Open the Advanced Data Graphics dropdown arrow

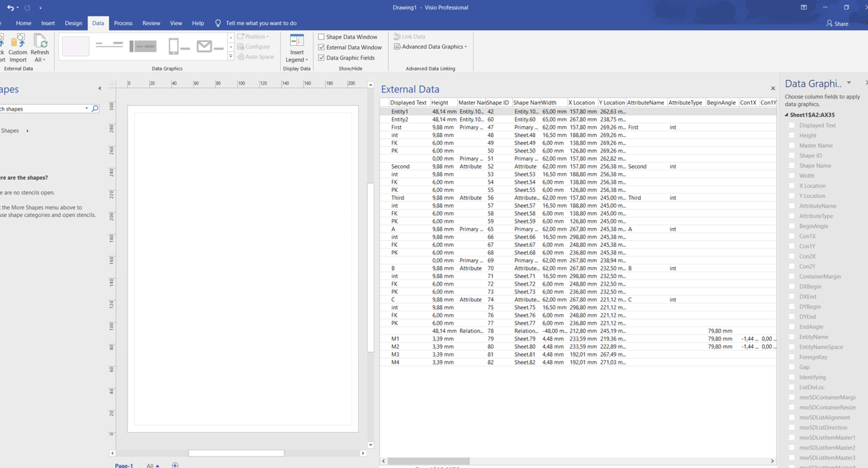tap(466, 47)
